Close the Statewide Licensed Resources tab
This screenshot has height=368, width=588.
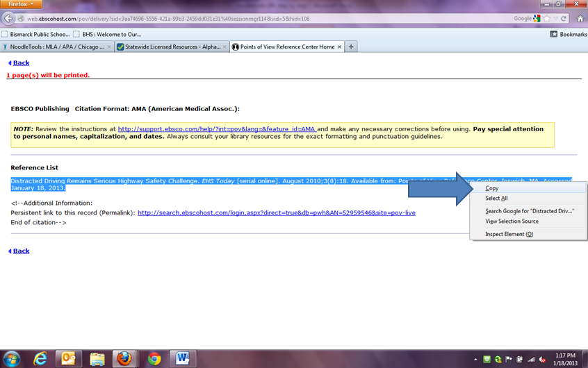click(x=224, y=47)
